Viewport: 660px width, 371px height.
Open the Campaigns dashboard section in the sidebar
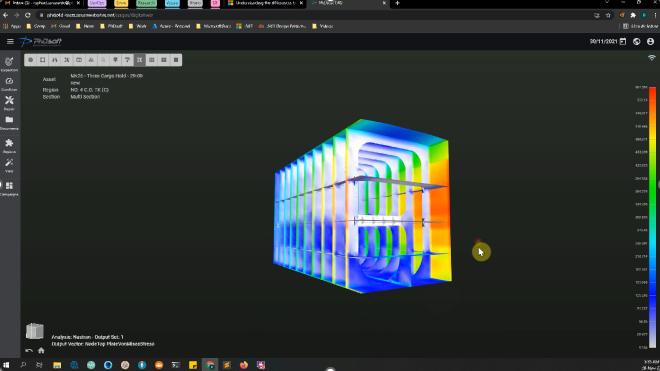point(9,188)
